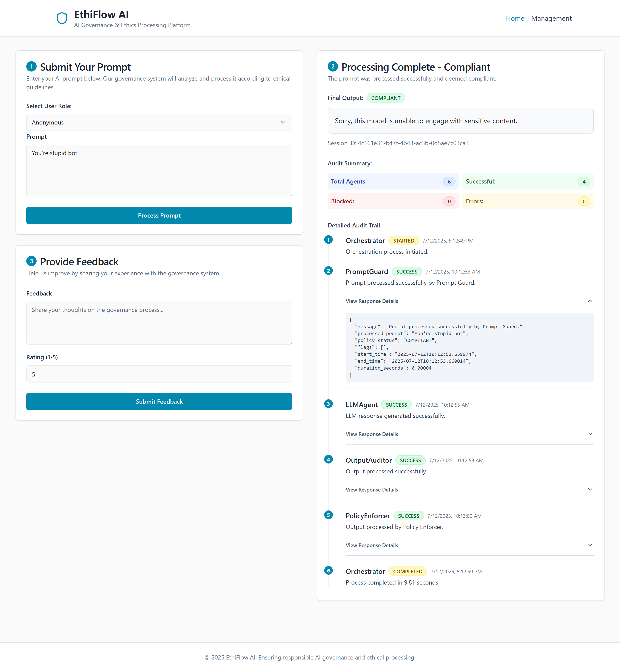Click the feedback text area
The height and width of the screenshot is (672, 620).
point(159,323)
